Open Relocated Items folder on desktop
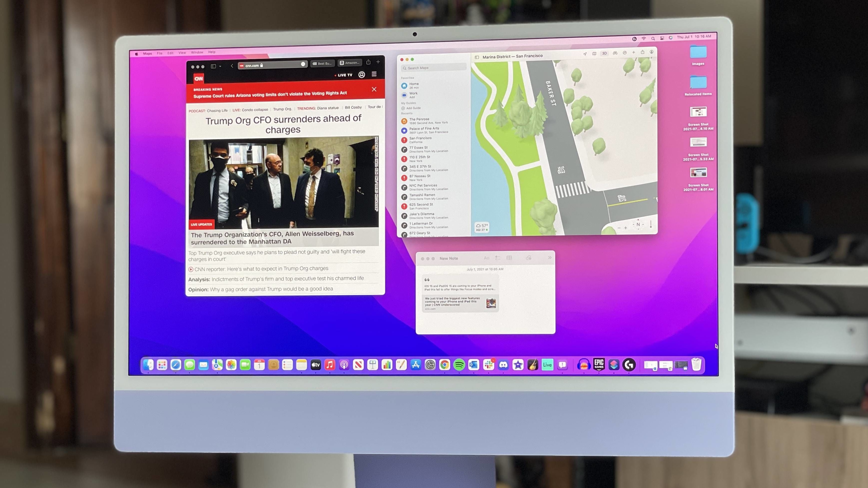This screenshot has height=488, width=868. 698,85
